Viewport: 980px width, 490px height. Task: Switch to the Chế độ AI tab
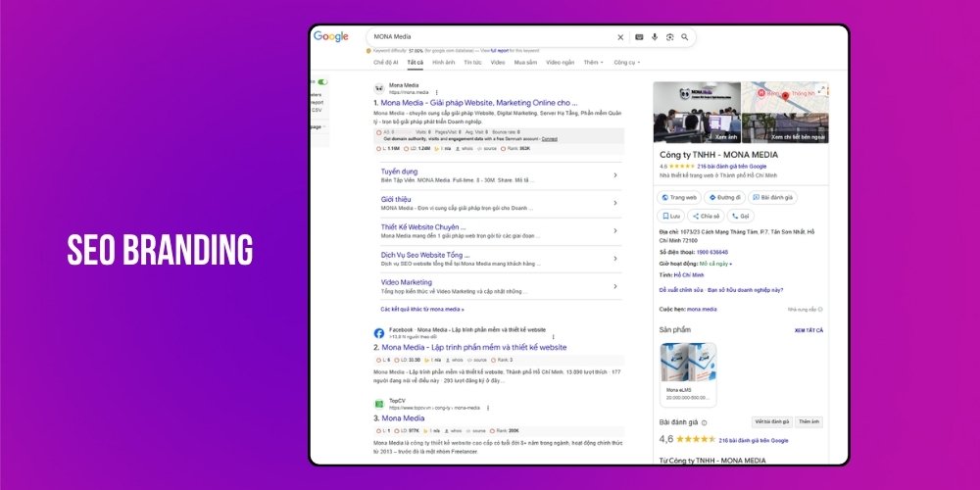(x=385, y=63)
